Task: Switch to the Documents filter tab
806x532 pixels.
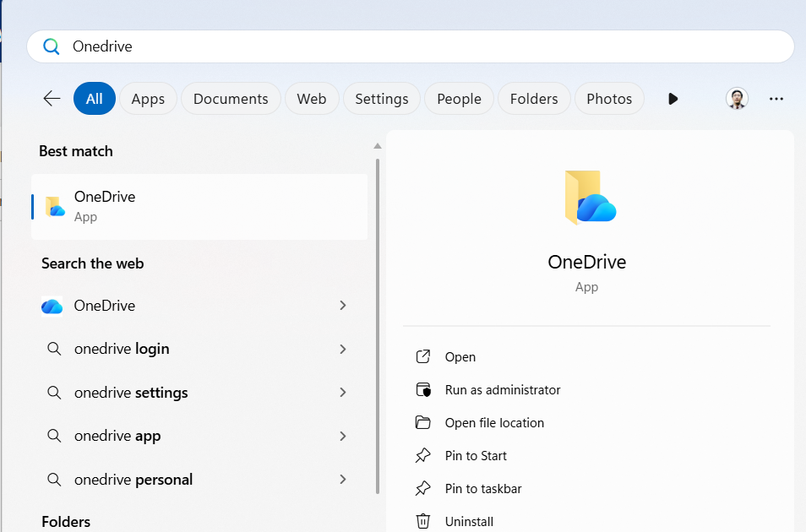Action: click(231, 99)
